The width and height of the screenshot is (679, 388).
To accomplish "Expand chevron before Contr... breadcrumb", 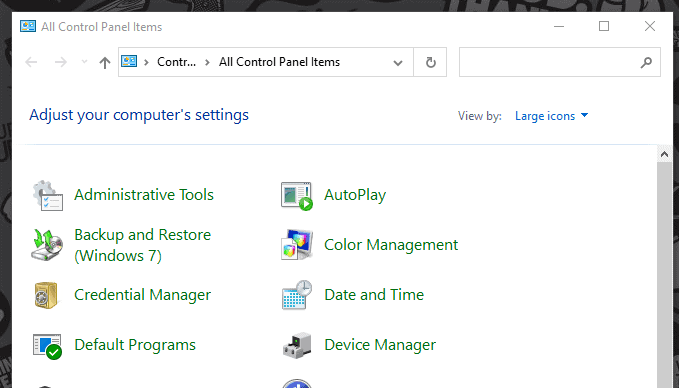I will (x=146, y=62).
